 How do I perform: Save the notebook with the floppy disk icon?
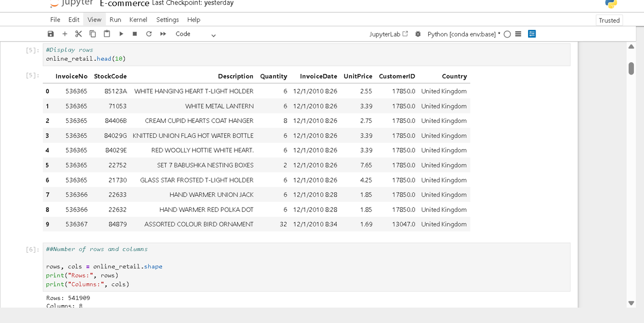(x=51, y=34)
